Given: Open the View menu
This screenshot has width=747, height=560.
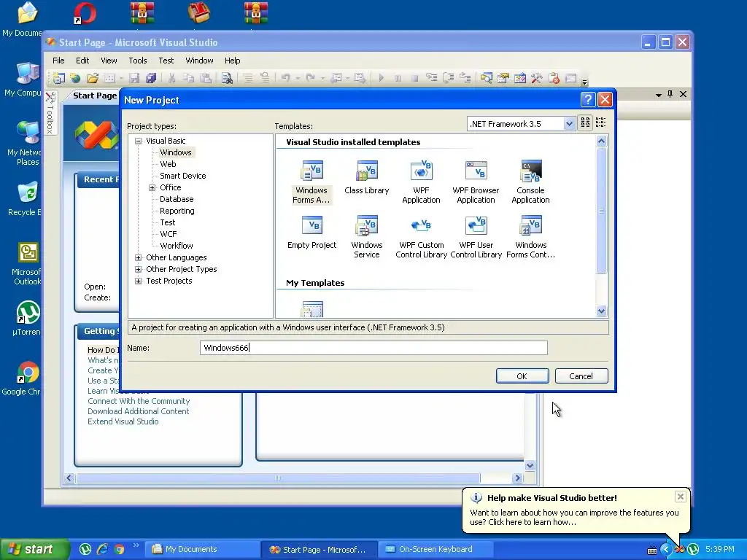Looking at the screenshot, I should tap(109, 61).
